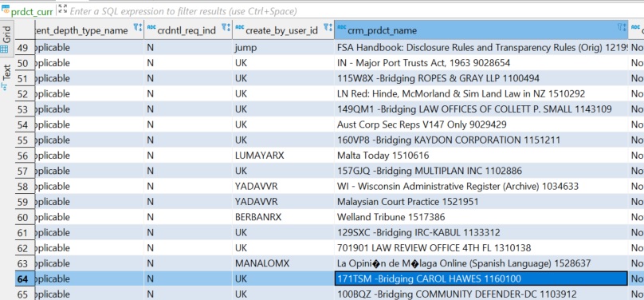Click '129SXC -Bridging IRC-KABUL' cell
The width and height of the screenshot is (644, 300).
tap(481, 233)
